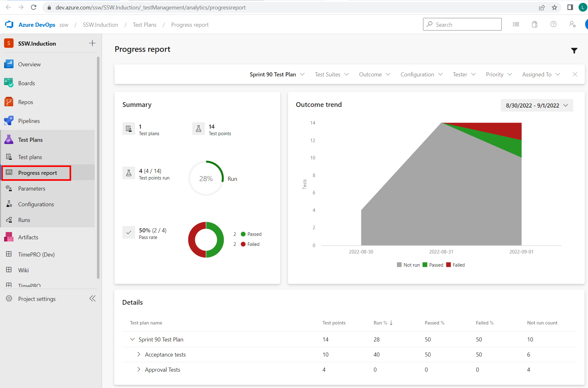The image size is (588, 388).
Task: Open Runs in the sidebar
Action: click(x=24, y=220)
